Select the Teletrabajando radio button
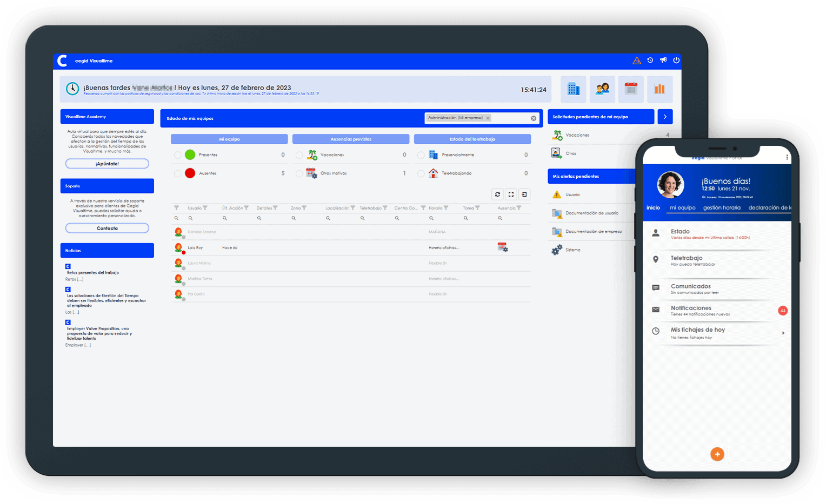 [x=421, y=173]
